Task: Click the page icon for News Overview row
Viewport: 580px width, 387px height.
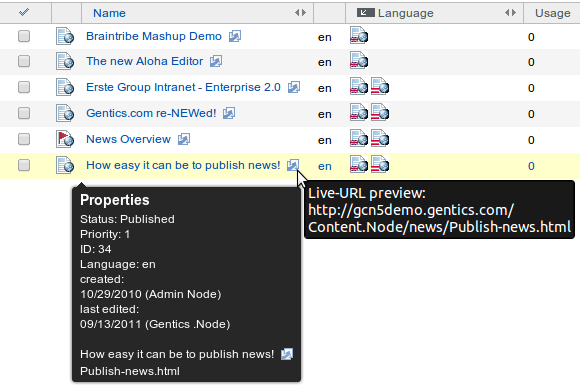Action: click(65, 139)
